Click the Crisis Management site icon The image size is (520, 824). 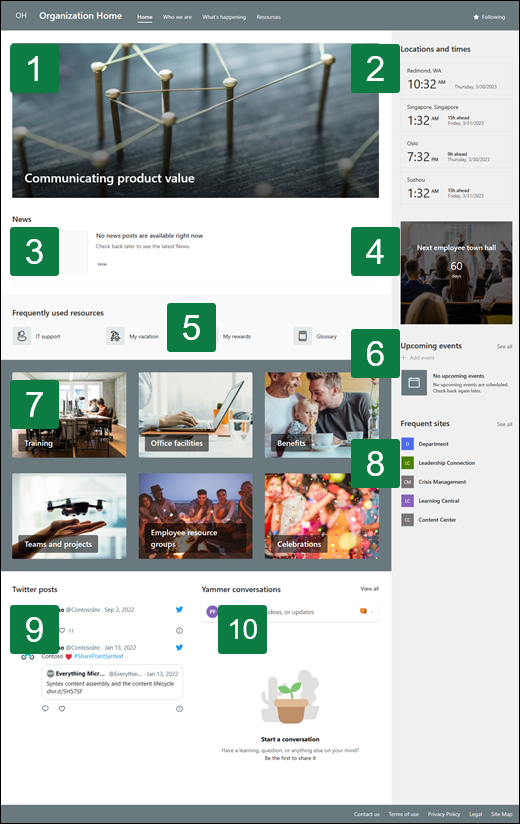(x=408, y=482)
